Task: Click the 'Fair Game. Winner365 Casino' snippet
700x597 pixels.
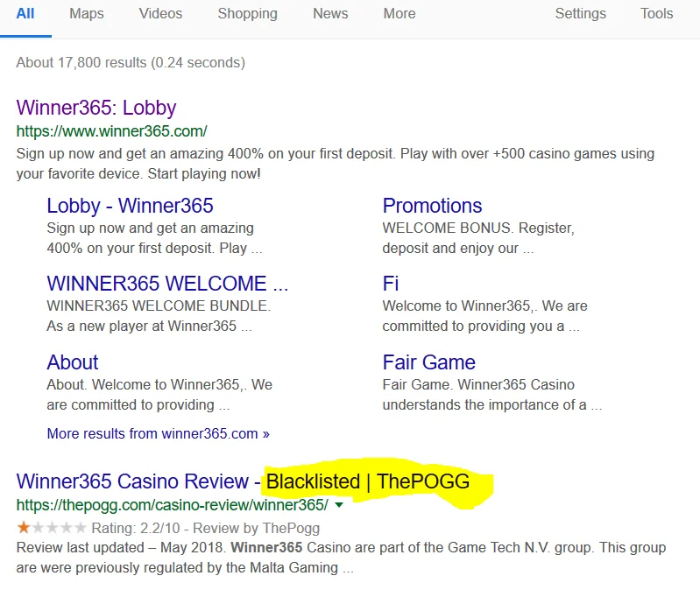Action: coord(478,384)
